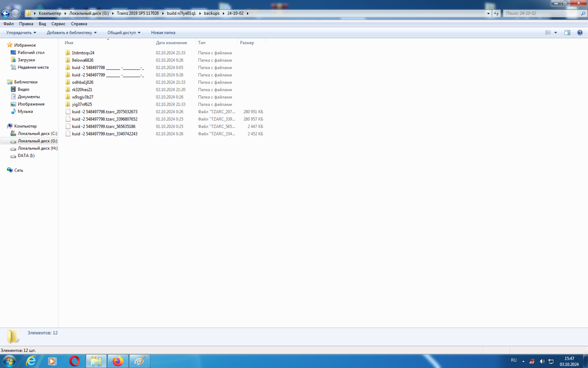This screenshot has height=368, width=588.
Task: Toggle the preview pane icon
Action: click(567, 33)
